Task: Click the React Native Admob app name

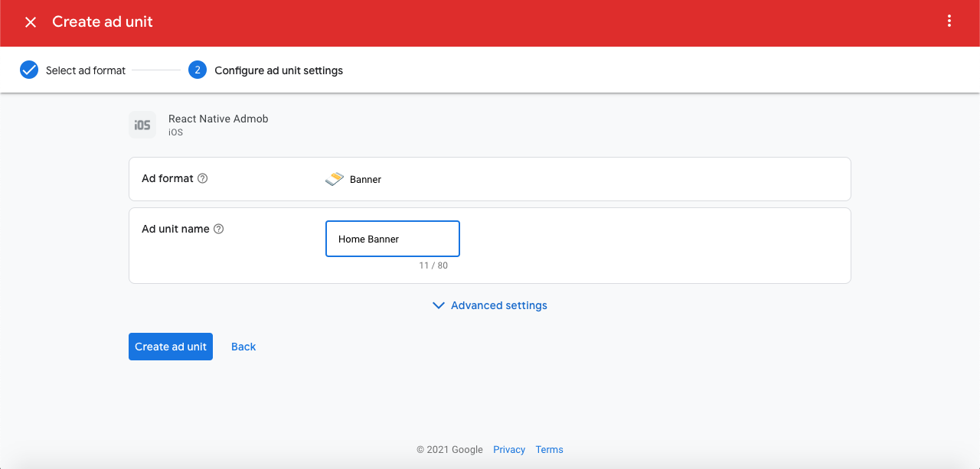Action: click(x=217, y=119)
